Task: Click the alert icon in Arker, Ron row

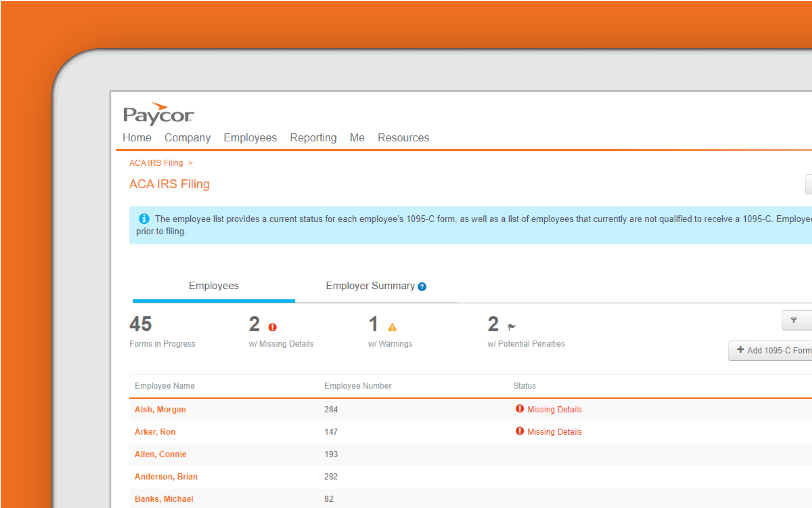Action: point(520,431)
